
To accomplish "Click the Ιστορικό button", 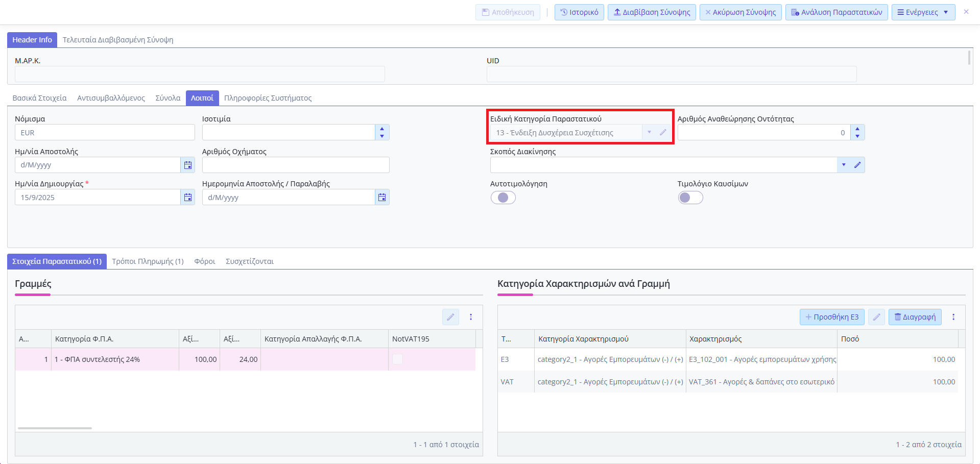I will [579, 12].
